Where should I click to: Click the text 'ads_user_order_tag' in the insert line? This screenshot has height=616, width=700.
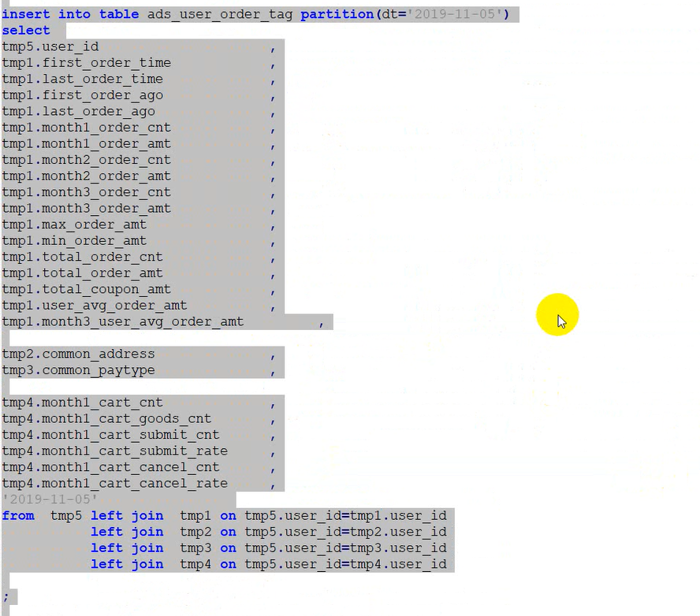[x=220, y=14]
